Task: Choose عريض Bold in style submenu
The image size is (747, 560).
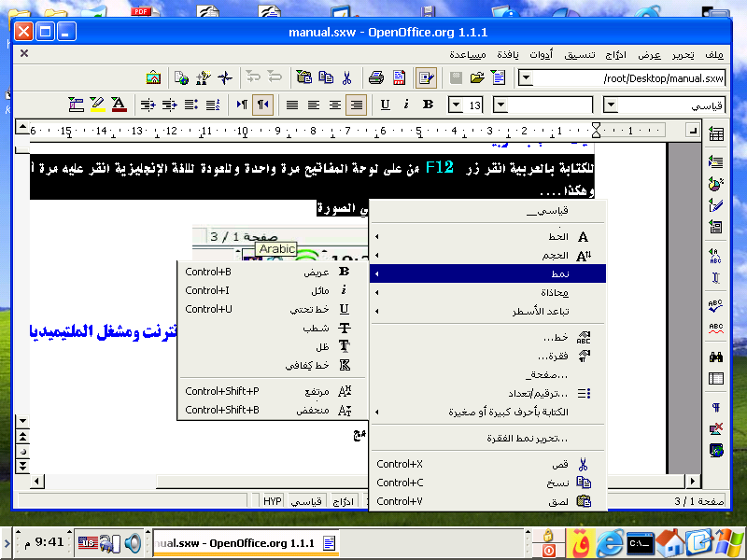Action: [272, 272]
